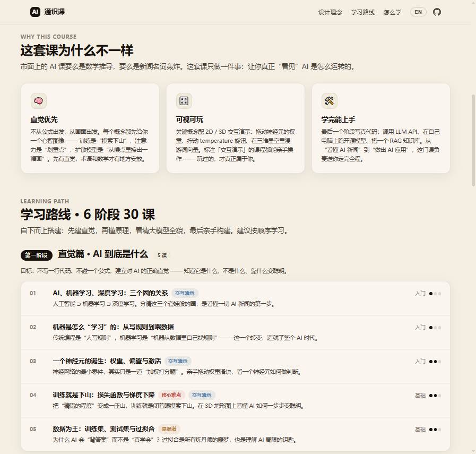Screen dimensions: 476x454
Task: Click 入门 level label on lesson 02
Action: click(x=420, y=328)
